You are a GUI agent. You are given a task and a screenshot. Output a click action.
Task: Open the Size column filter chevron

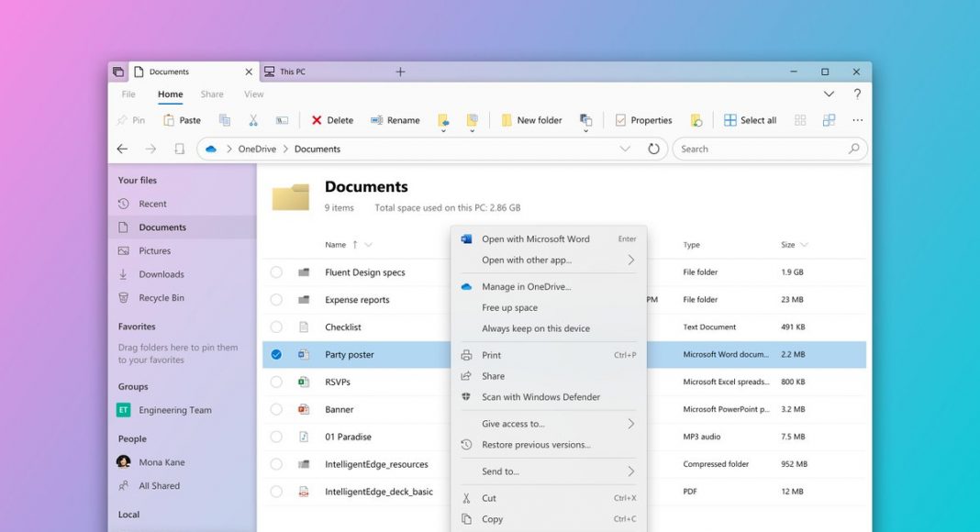[x=804, y=245]
